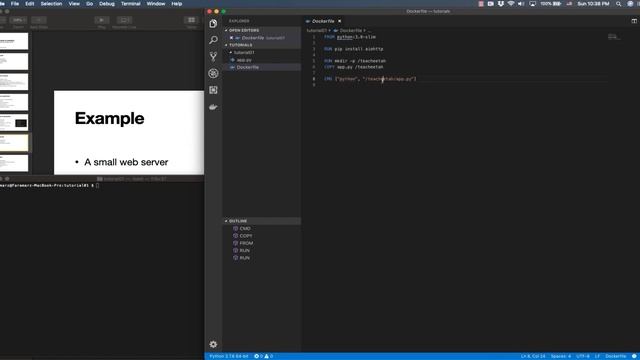The height and width of the screenshot is (360, 640).
Task: Click the Spaces indentation setting
Action: pyautogui.click(x=561, y=356)
